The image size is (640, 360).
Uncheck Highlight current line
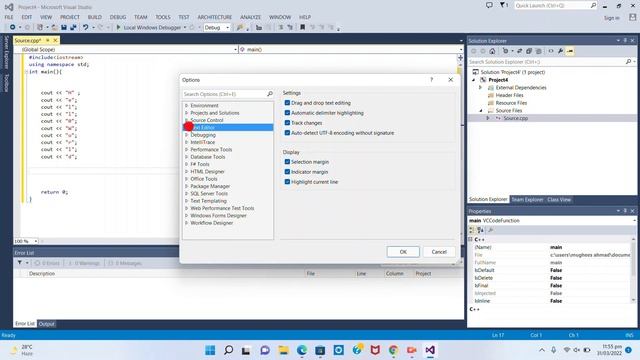pos(287,182)
